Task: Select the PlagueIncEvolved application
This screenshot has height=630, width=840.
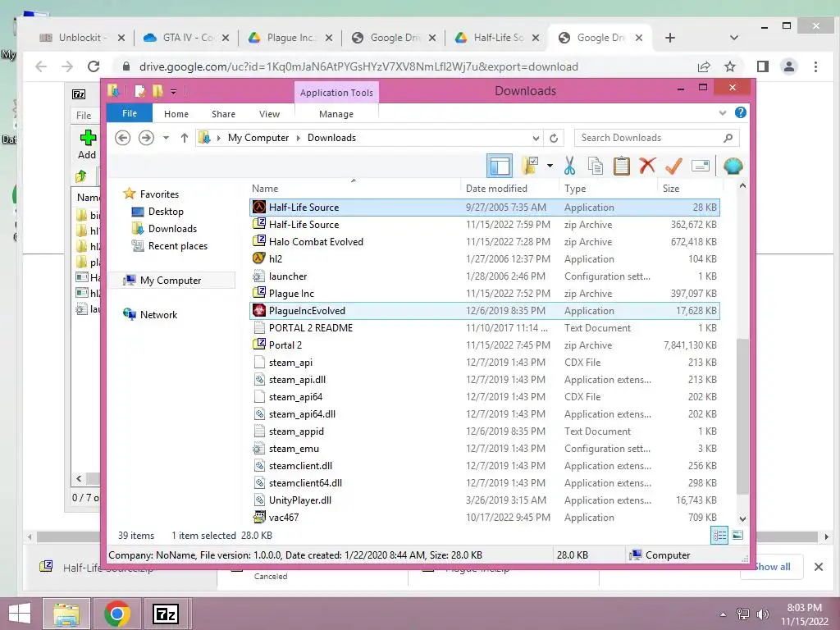Action: point(484,311)
